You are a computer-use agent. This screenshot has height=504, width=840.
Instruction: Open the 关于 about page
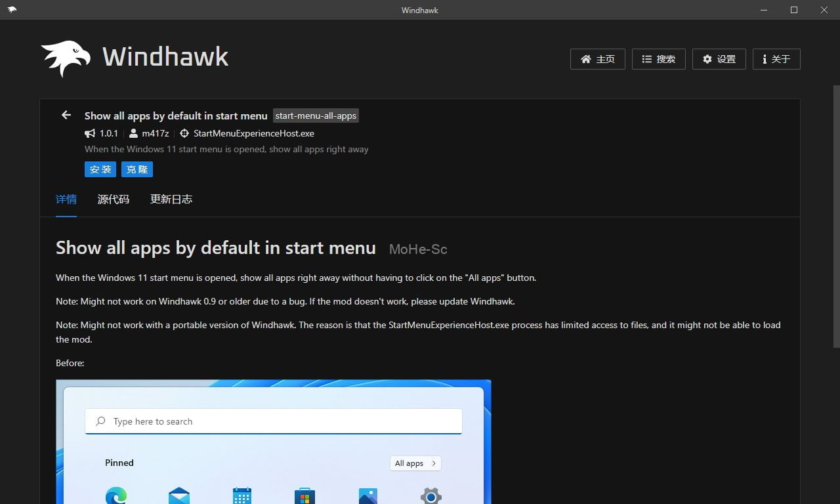pyautogui.click(x=776, y=59)
